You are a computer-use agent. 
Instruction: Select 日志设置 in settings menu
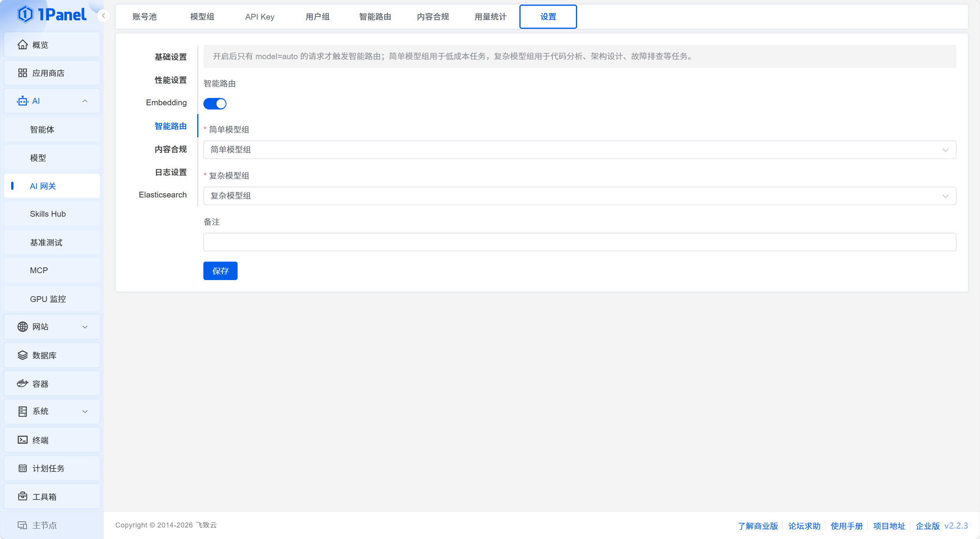click(x=171, y=172)
